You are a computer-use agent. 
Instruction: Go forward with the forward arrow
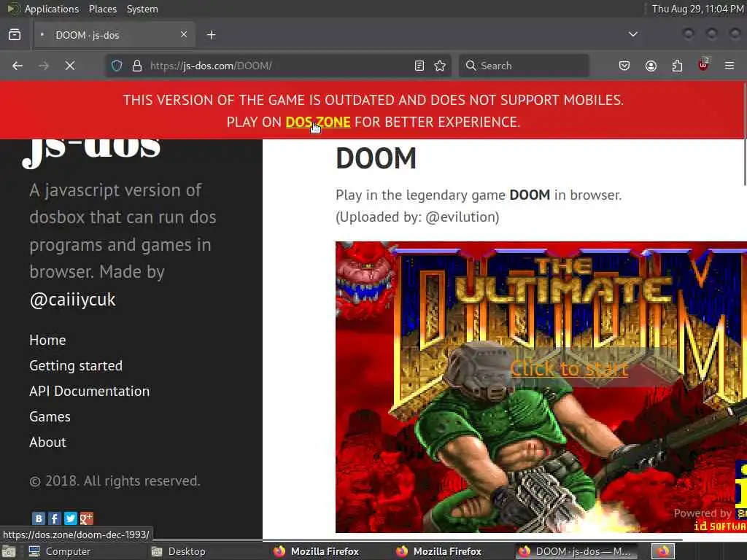[x=44, y=66]
